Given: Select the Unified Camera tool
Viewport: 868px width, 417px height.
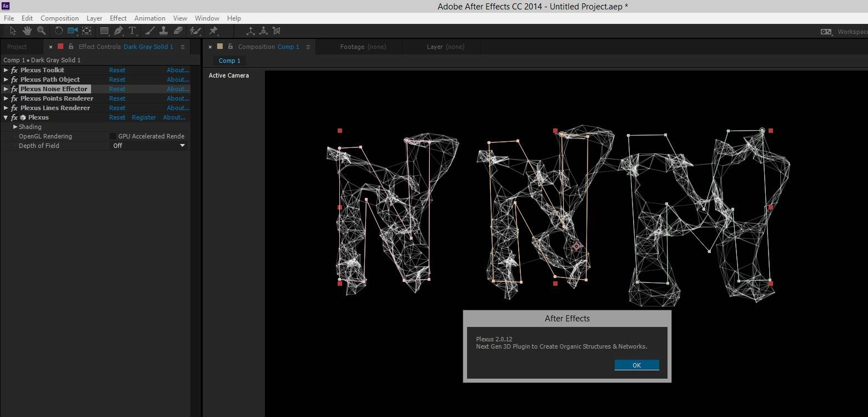Looking at the screenshot, I should coord(73,31).
